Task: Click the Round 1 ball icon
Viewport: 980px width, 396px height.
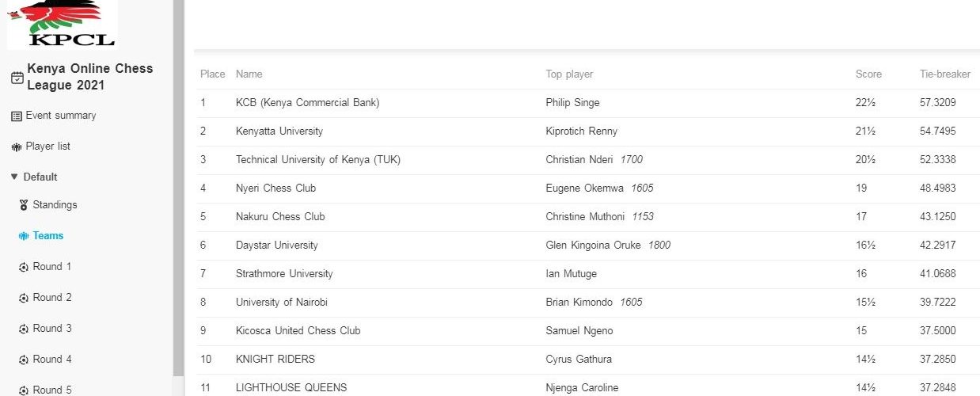Action: coord(24,267)
